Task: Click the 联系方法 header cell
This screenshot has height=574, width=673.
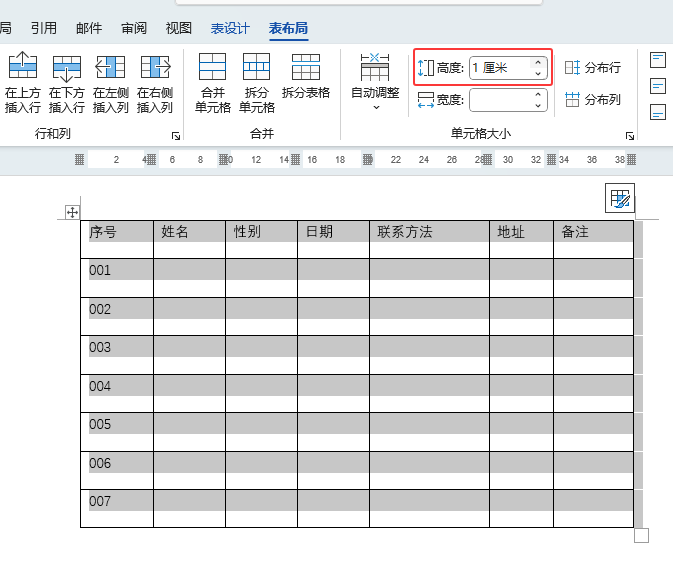Action: 429,240
